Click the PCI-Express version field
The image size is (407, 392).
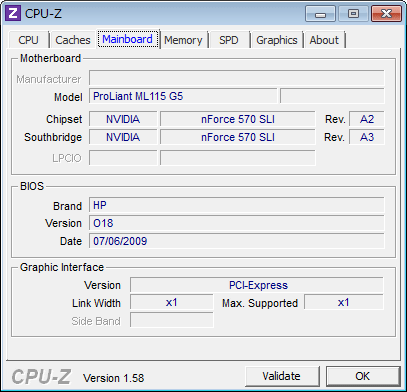tap(257, 285)
